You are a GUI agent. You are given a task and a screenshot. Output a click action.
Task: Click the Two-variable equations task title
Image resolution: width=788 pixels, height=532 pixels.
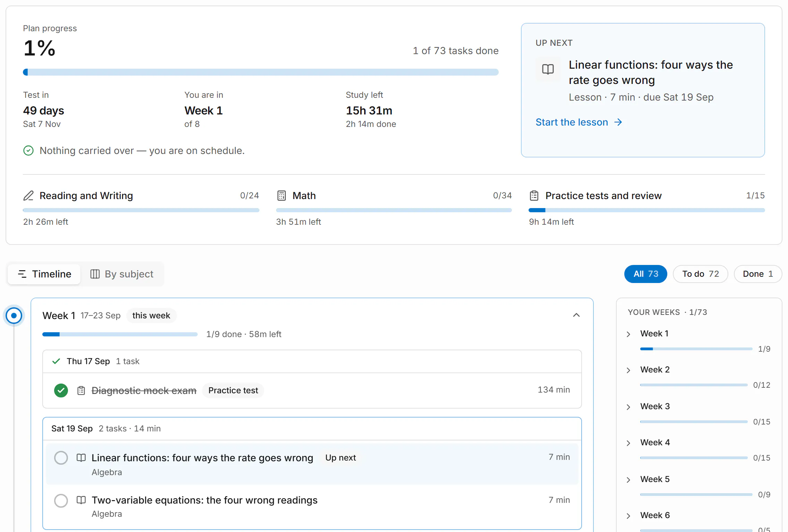[x=205, y=500]
